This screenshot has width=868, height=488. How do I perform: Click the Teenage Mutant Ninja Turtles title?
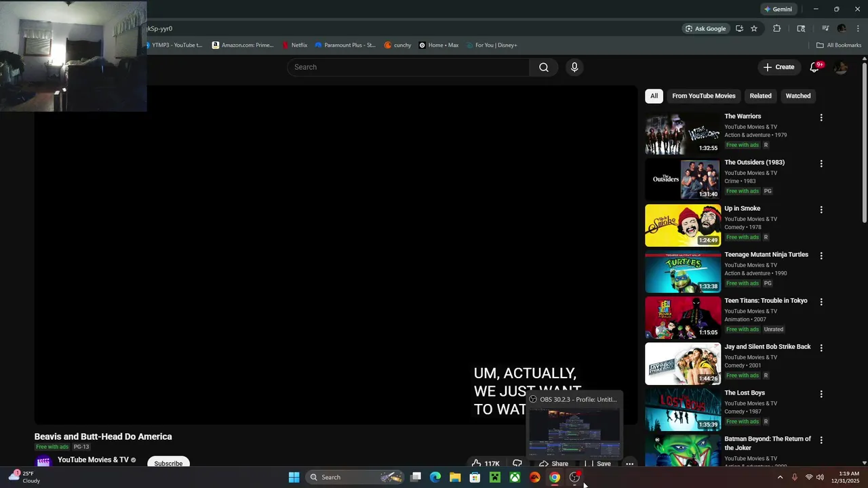(766, 255)
